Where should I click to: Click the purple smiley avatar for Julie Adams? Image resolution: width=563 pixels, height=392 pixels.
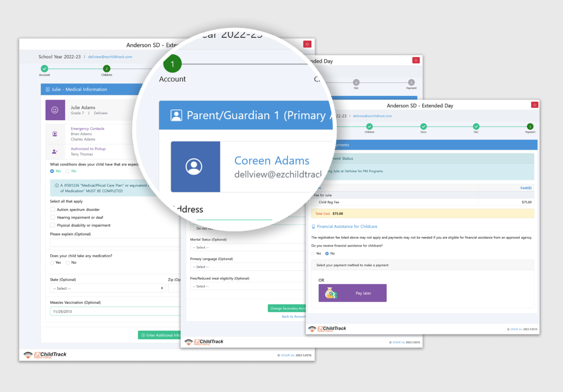(55, 110)
